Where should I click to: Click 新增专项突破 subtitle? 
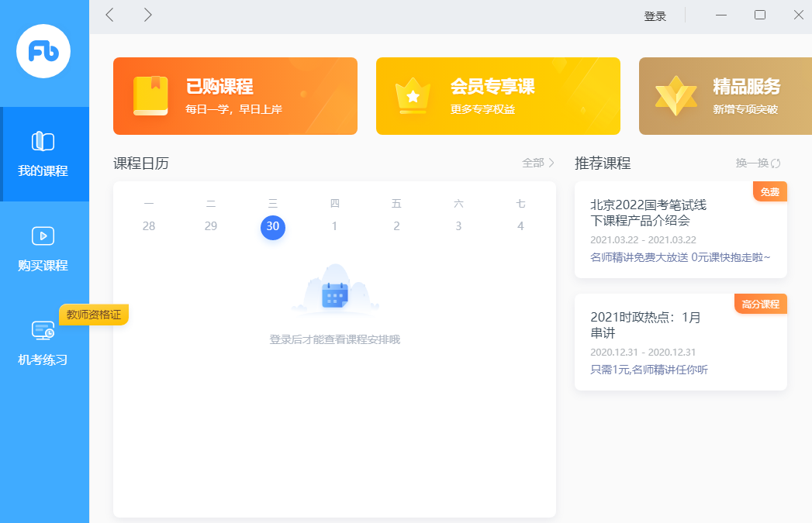746,109
